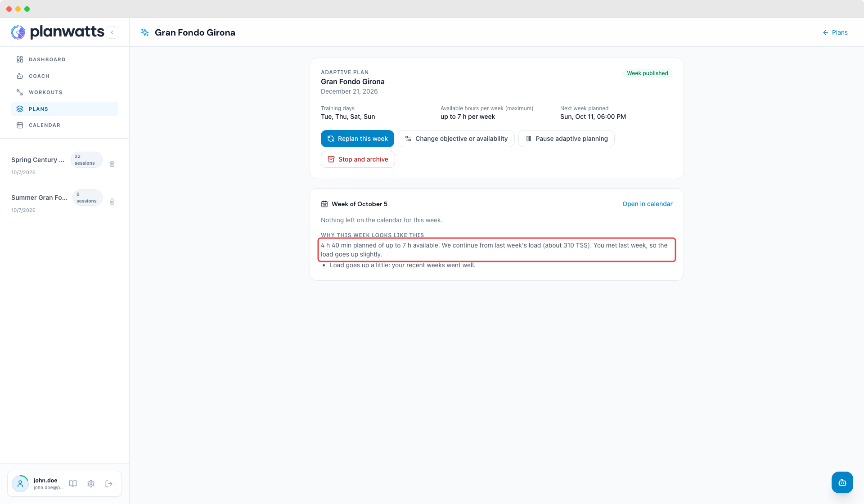The width and height of the screenshot is (864, 504).
Task: Open the Coach section
Action: pos(64,76)
